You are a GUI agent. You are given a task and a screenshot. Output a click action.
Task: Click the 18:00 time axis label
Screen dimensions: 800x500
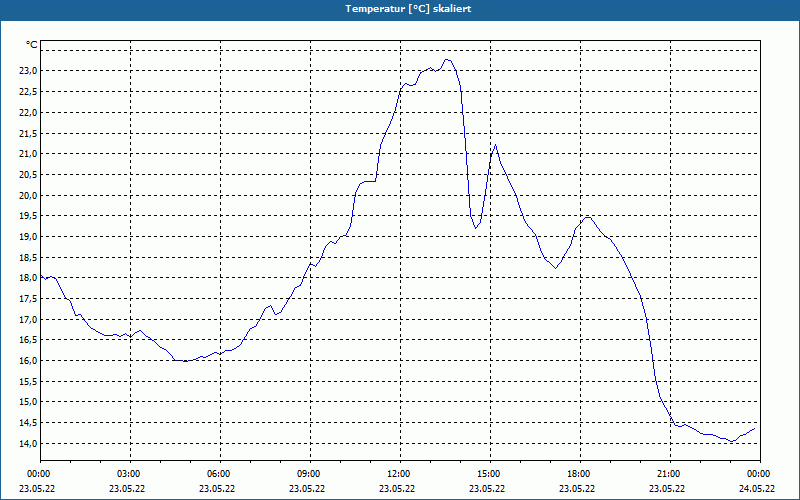click(x=581, y=474)
